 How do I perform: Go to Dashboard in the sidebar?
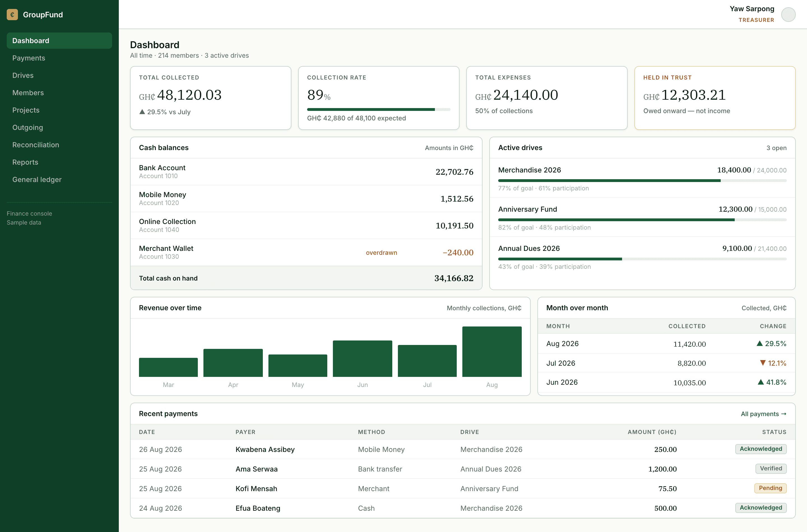59,41
